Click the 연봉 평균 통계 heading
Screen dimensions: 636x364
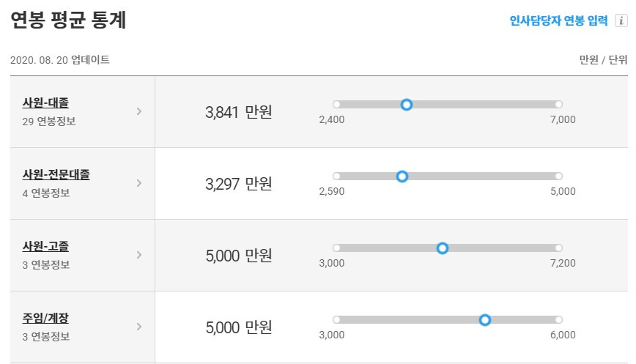click(68, 20)
